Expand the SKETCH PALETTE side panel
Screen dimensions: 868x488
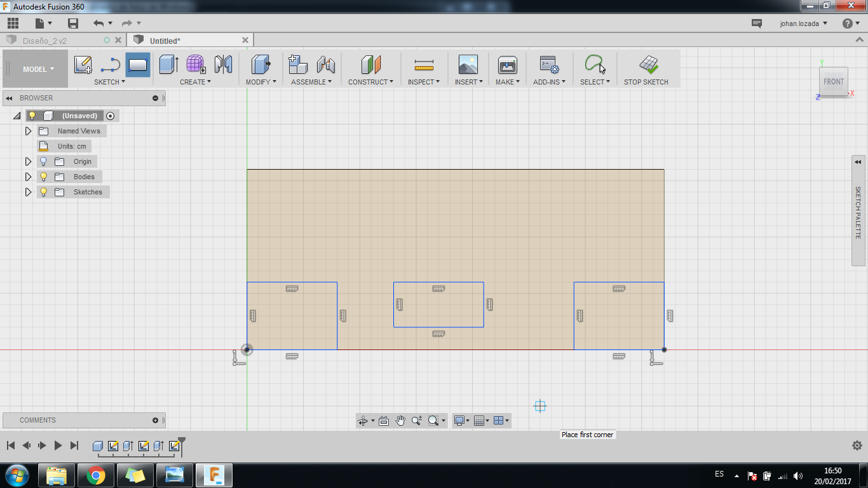pyautogui.click(x=858, y=210)
